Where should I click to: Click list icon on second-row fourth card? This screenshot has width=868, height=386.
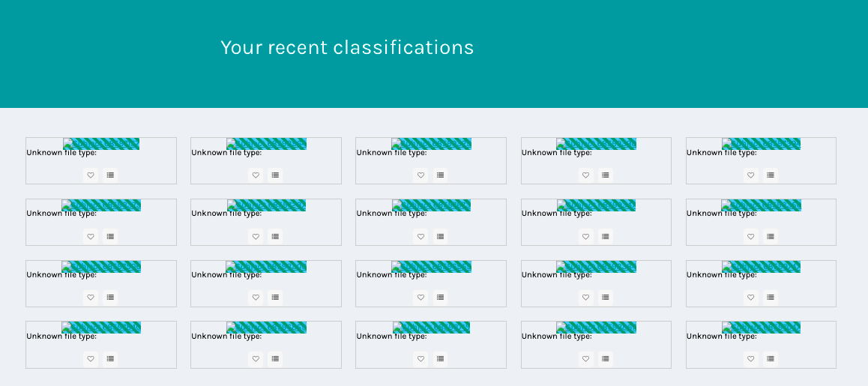click(605, 237)
